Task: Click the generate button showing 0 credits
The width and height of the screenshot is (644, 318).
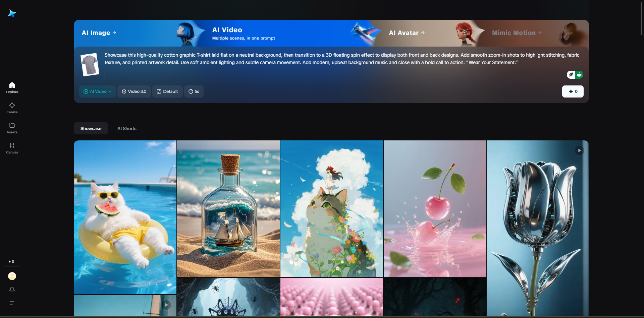Action: [x=573, y=91]
